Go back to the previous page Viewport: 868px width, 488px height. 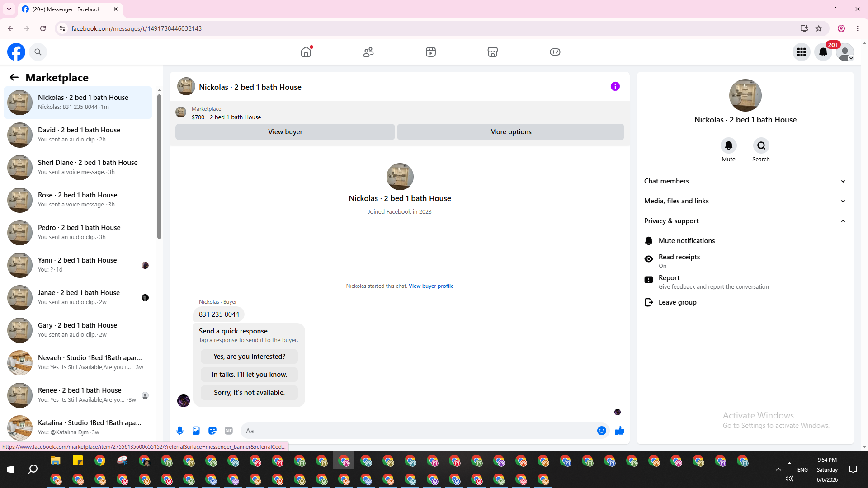[10, 28]
